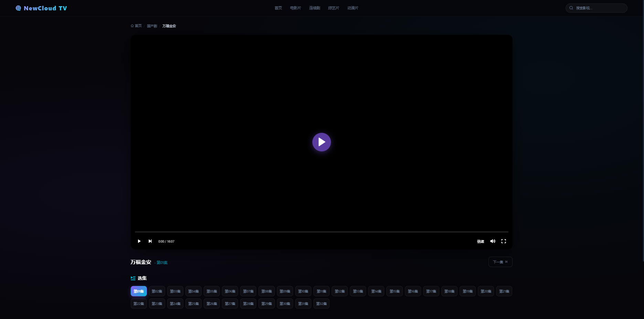Click the 下一集 next episode button
Viewport: 644px width, 319px height.
click(500, 262)
